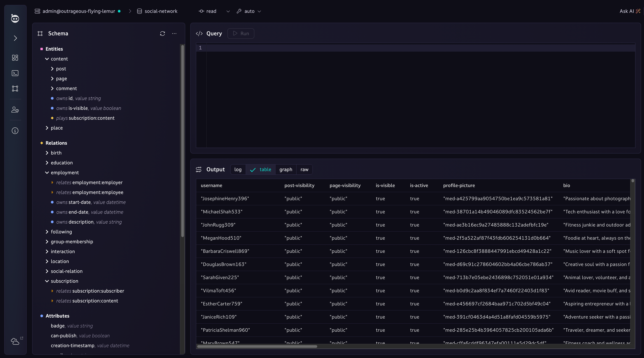
Task: Open the users and roles icon
Action: (15, 110)
